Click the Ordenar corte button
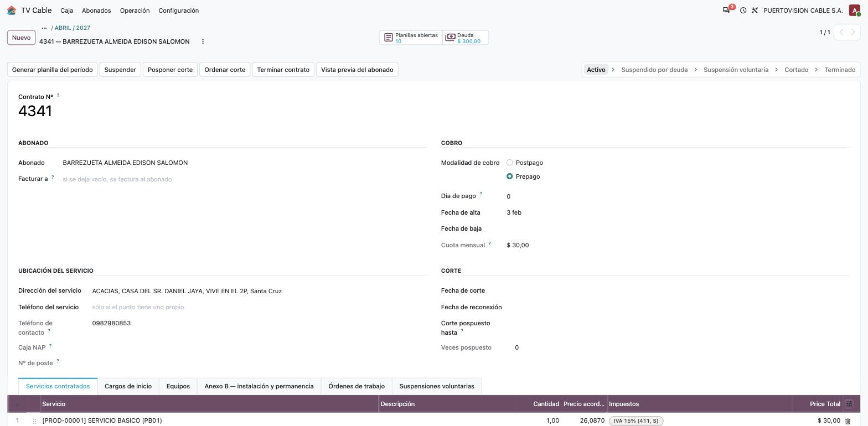Image resolution: width=868 pixels, height=426 pixels. coord(225,70)
